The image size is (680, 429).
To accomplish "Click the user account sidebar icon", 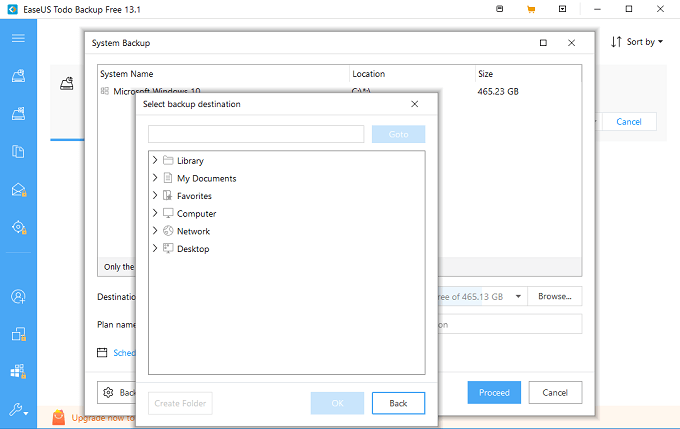I will [x=18, y=297].
